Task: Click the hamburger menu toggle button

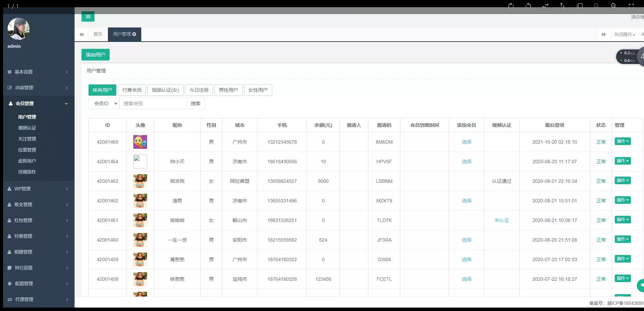Action: tap(88, 16)
